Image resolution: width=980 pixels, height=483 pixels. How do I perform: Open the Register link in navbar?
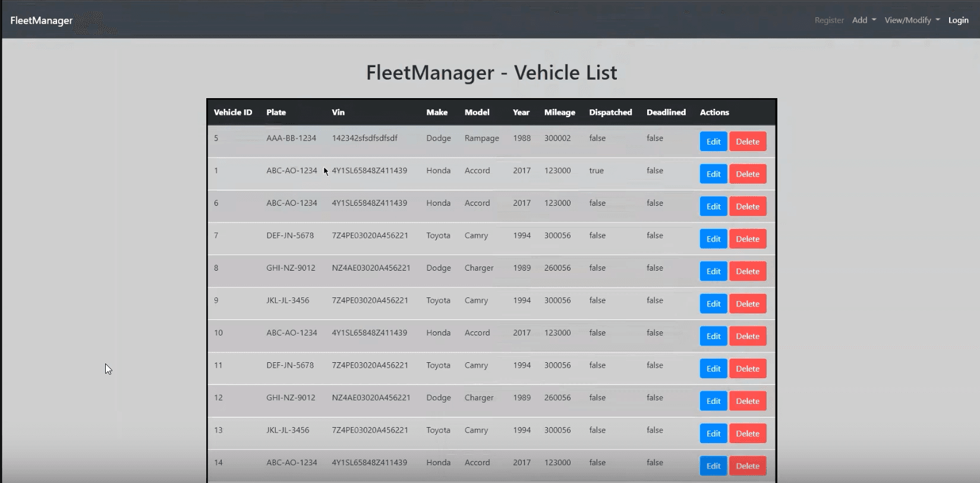[x=829, y=20]
